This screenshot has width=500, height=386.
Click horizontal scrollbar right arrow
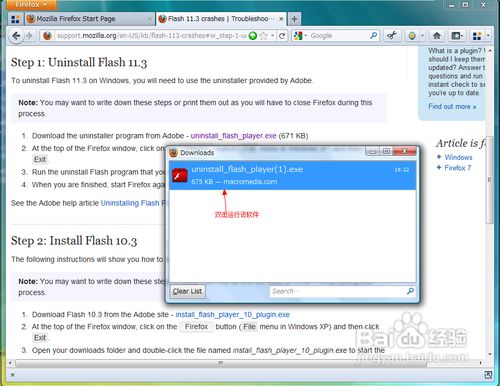click(481, 363)
